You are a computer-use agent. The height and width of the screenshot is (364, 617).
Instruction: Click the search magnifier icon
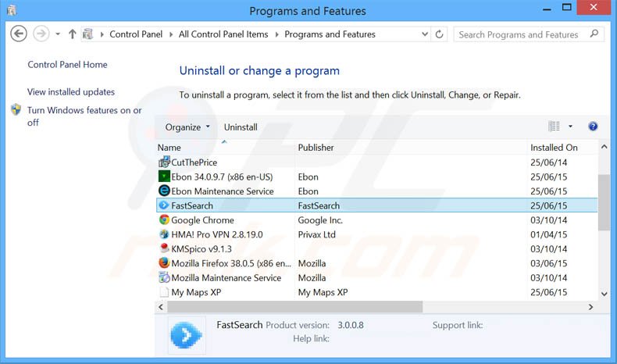point(594,34)
